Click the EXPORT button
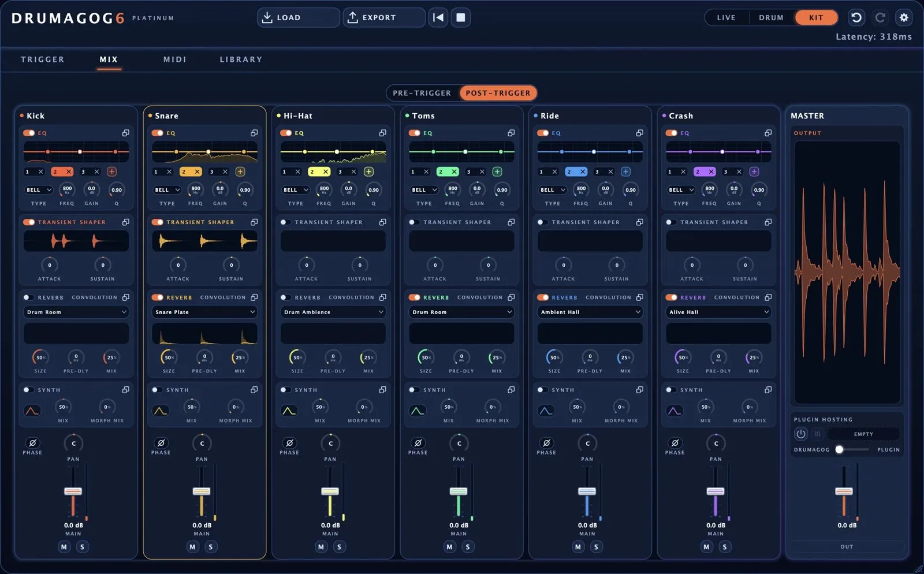 [x=384, y=17]
